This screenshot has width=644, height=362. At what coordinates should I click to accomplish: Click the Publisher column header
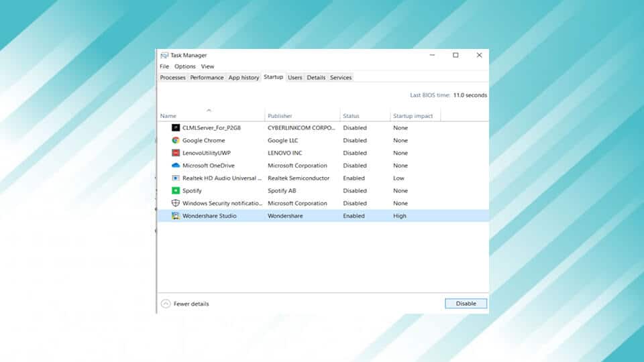[x=280, y=116]
